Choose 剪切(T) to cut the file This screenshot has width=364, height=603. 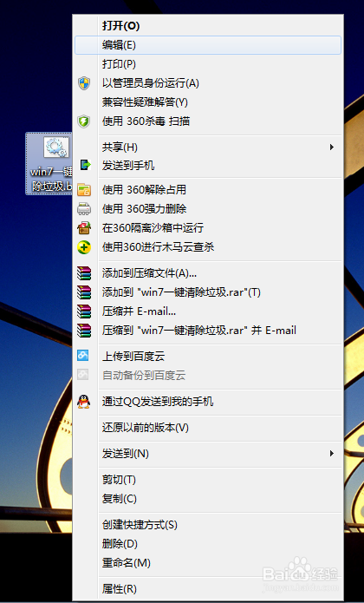coord(208,480)
